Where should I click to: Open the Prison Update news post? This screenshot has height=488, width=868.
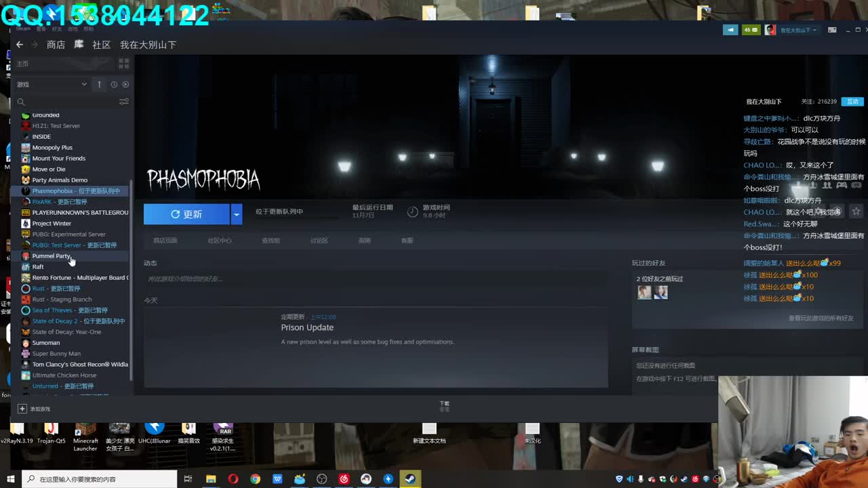(307, 327)
